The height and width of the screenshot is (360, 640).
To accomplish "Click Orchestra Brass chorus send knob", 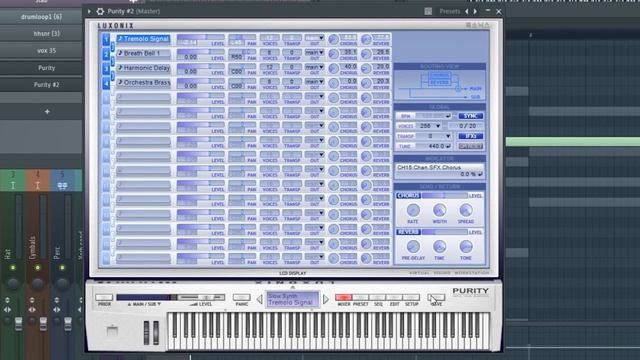I will (x=333, y=84).
